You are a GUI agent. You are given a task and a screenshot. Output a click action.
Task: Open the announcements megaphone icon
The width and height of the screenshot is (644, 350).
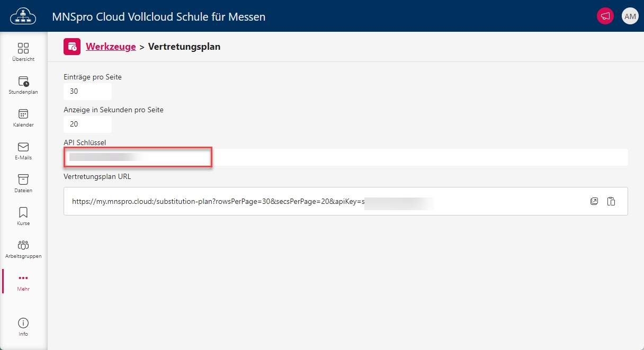pyautogui.click(x=605, y=16)
